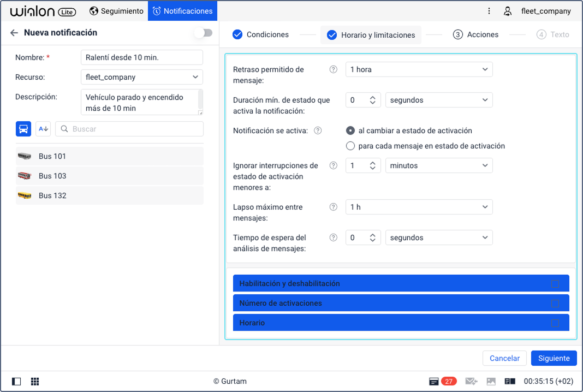The width and height of the screenshot is (583, 392).
Task: Switch to the Seguimiento tab
Action: click(x=116, y=11)
